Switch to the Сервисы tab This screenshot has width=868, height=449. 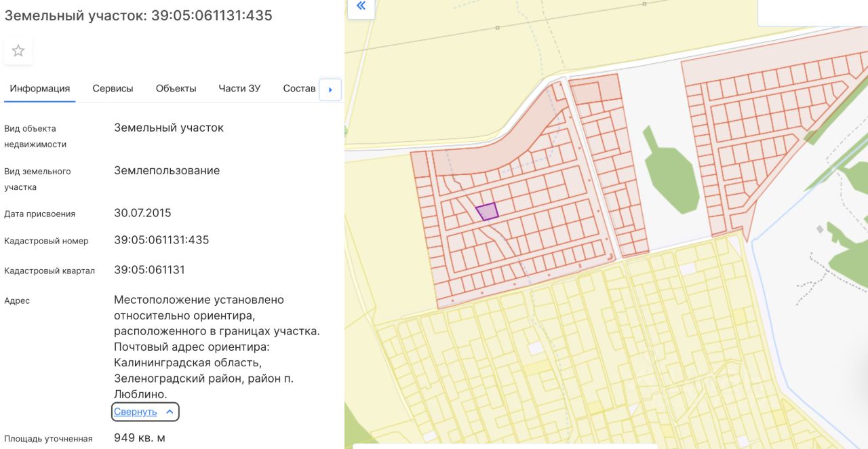113,88
